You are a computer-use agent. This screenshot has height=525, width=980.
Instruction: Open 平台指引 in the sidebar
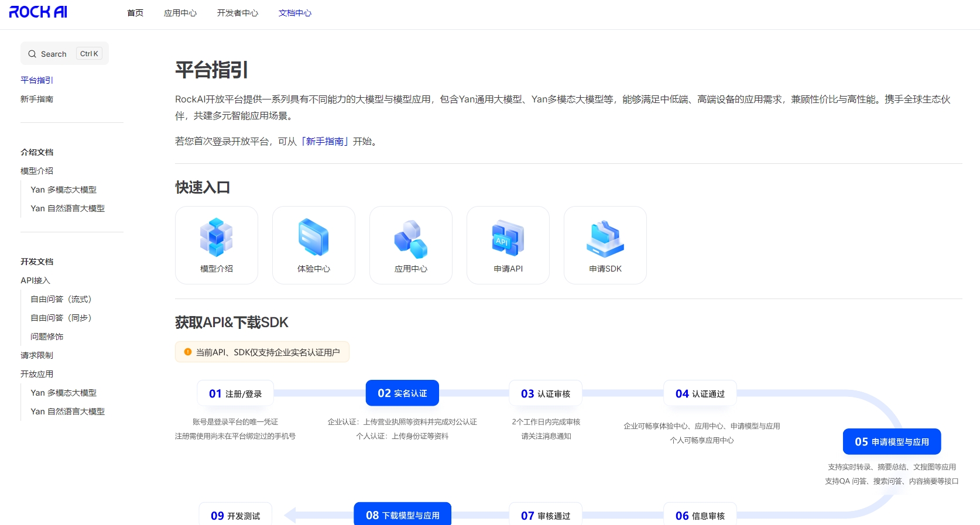37,80
